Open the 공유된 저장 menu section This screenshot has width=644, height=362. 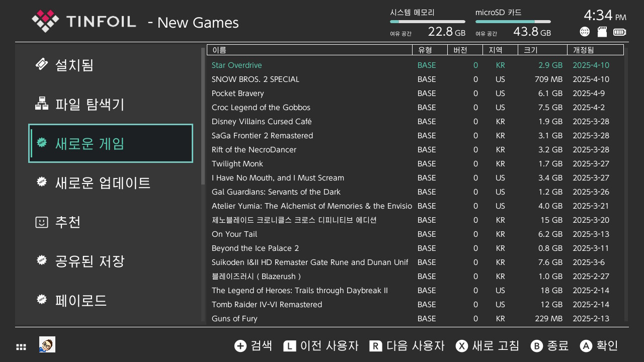[111, 261]
